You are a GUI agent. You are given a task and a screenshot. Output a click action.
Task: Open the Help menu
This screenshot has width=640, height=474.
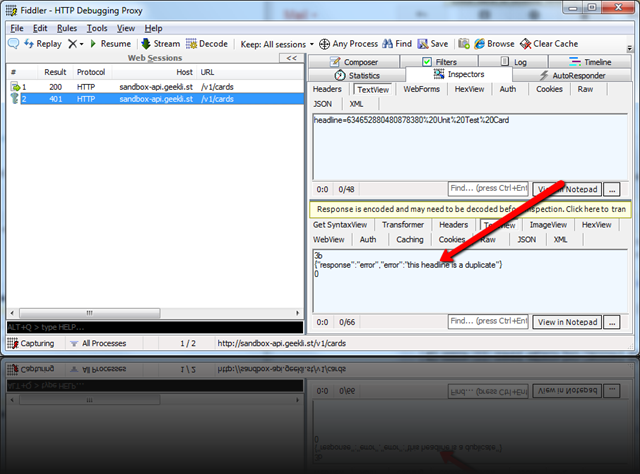[153, 28]
